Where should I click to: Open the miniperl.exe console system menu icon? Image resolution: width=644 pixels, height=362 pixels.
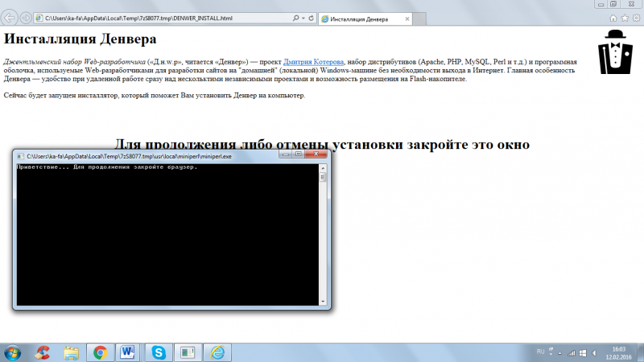tap(20, 155)
